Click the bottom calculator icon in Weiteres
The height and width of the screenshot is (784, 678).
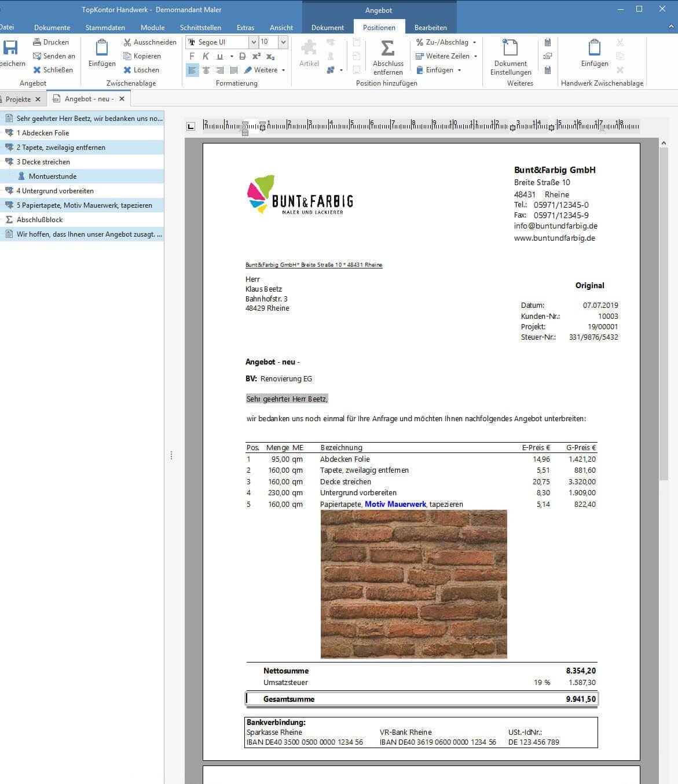point(547,70)
